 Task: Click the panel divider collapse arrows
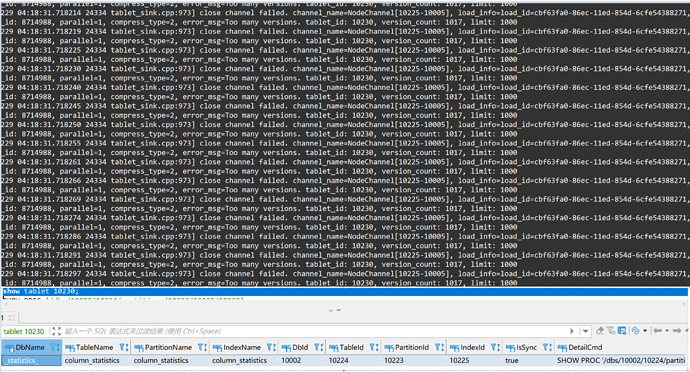point(335,310)
